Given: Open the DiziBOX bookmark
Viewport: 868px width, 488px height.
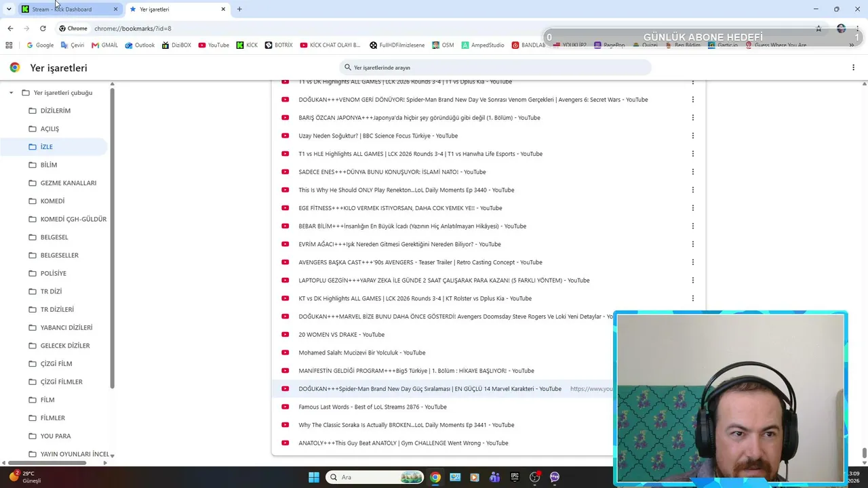Looking at the screenshot, I should click(x=176, y=45).
